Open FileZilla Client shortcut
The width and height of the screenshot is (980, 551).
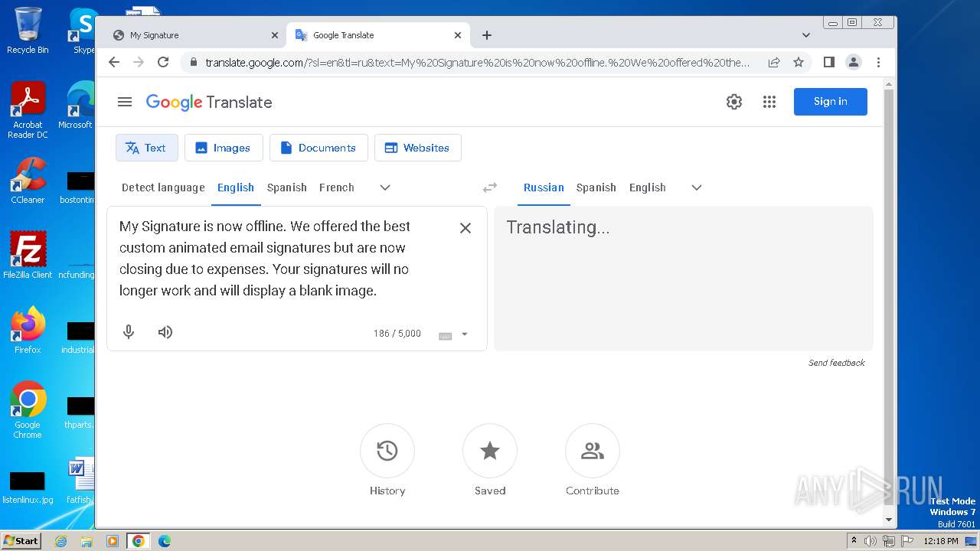tap(28, 255)
